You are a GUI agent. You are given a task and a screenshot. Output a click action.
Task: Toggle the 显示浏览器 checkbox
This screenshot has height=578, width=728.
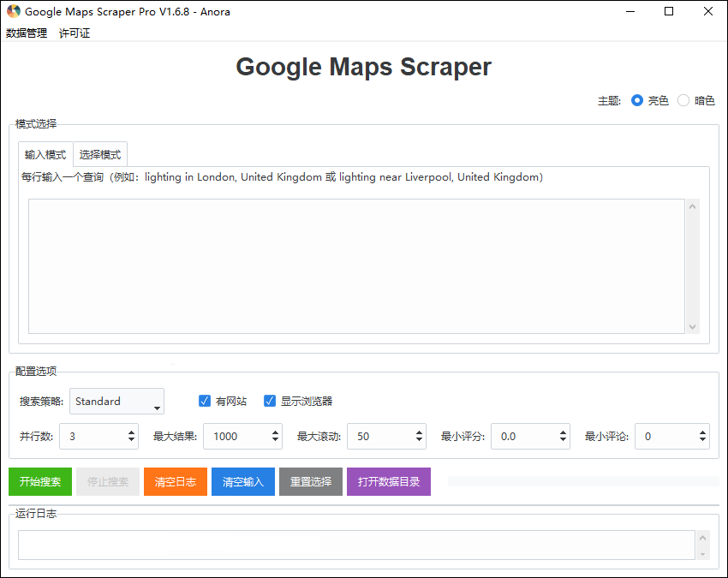point(269,401)
